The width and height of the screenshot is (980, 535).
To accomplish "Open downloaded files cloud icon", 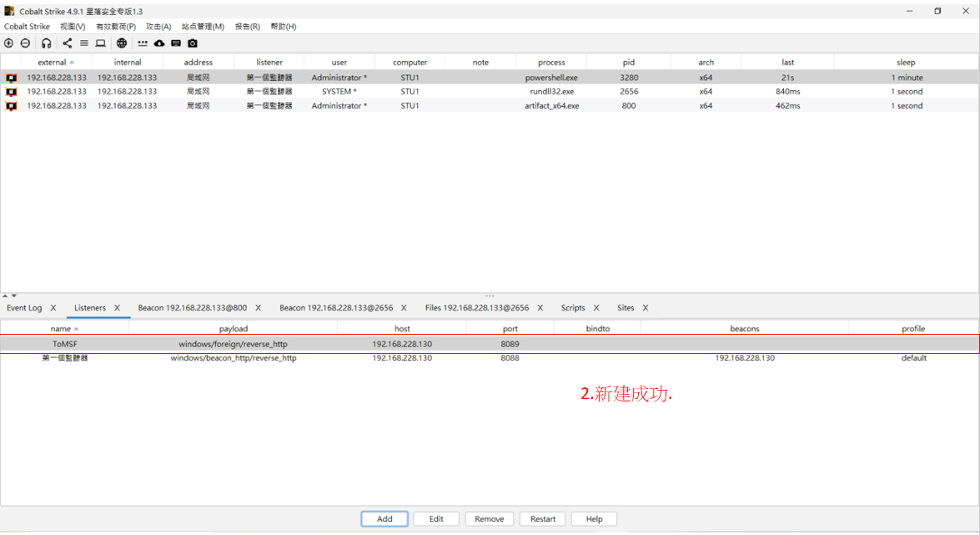I will pyautogui.click(x=159, y=43).
